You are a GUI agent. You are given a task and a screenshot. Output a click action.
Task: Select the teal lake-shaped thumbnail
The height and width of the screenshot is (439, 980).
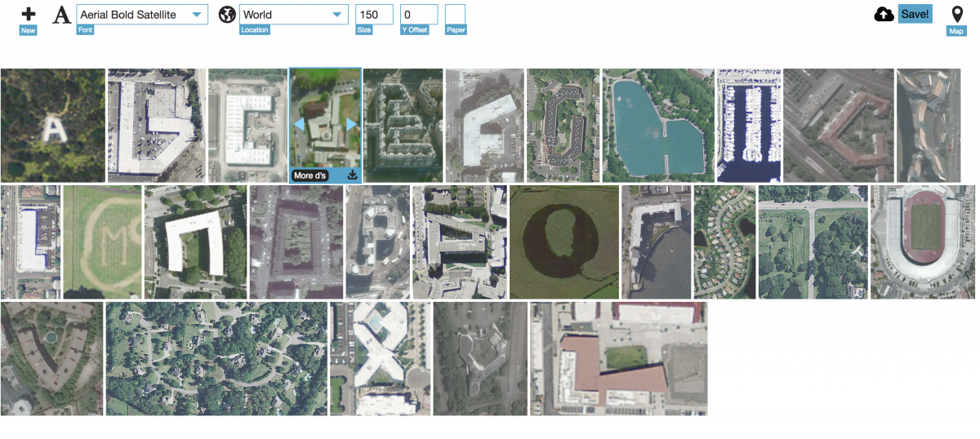657,125
